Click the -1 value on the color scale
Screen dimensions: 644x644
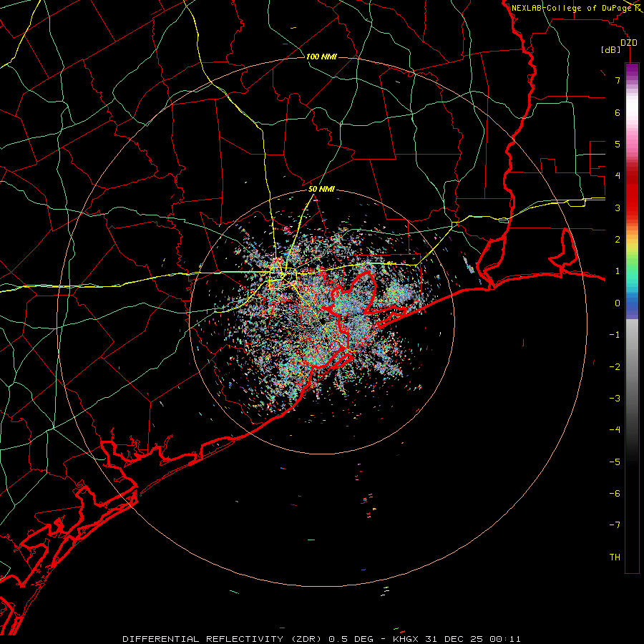pos(615,335)
